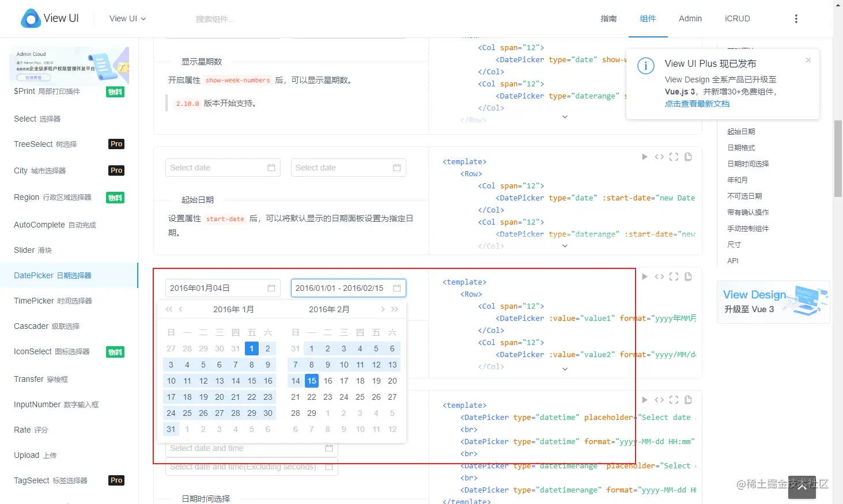Open Select 选择器 in sidebar
843x504 pixels.
69,119
